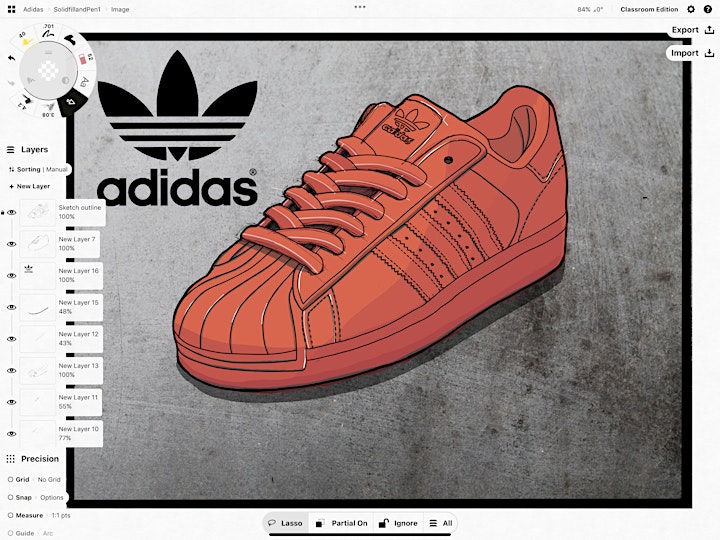Add a New Layer
720x540 pixels.
coord(29,186)
